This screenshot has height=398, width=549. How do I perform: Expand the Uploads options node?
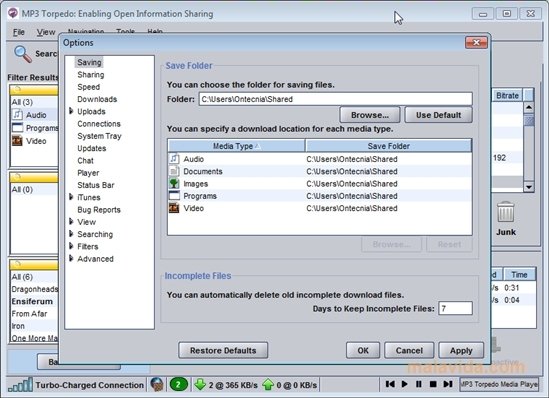click(x=71, y=111)
